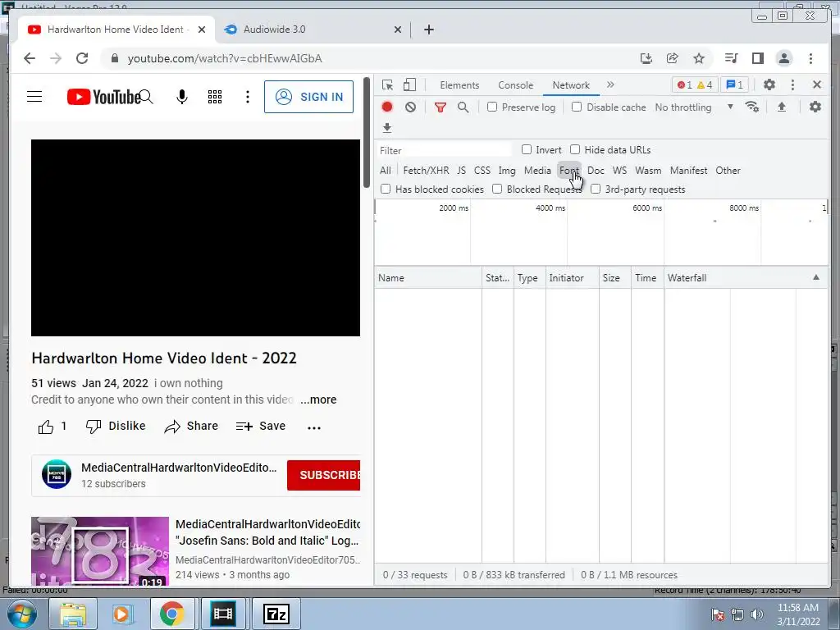Click the page vertical scrollbar
The image size is (840, 630).
367,133
